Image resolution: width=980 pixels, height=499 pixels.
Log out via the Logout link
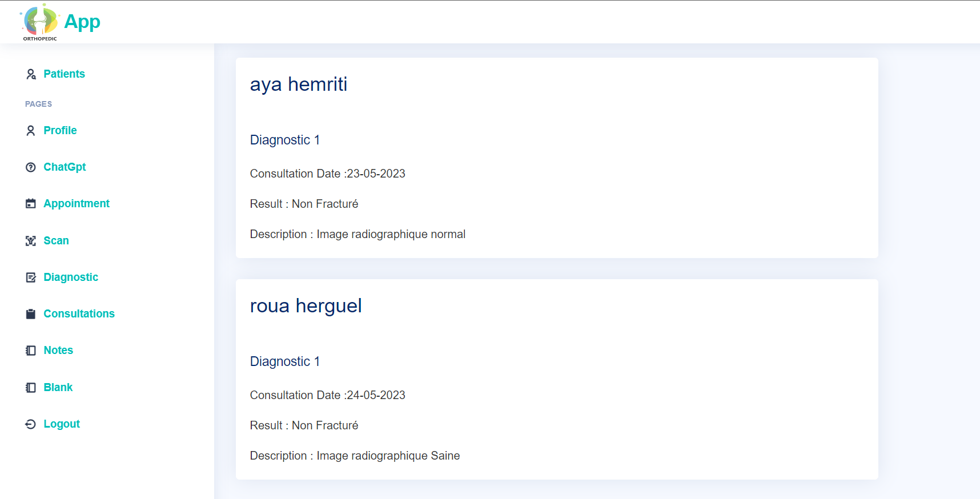coord(62,424)
